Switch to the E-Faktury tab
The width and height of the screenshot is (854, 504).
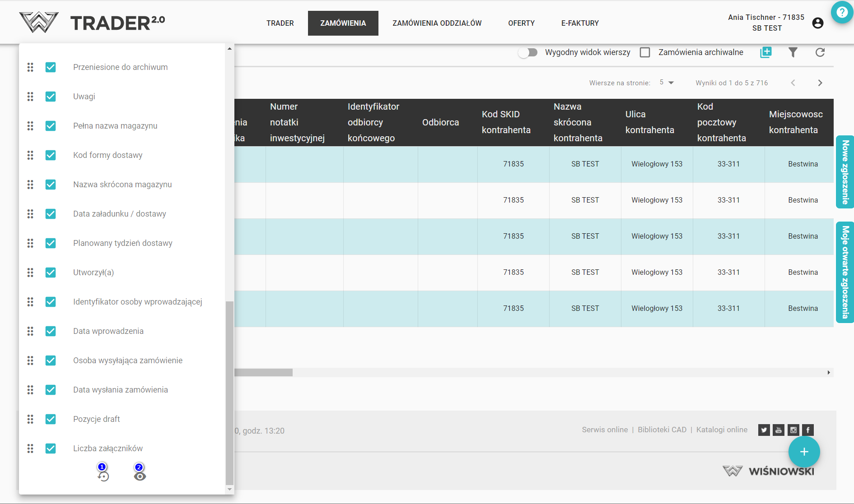pyautogui.click(x=580, y=23)
